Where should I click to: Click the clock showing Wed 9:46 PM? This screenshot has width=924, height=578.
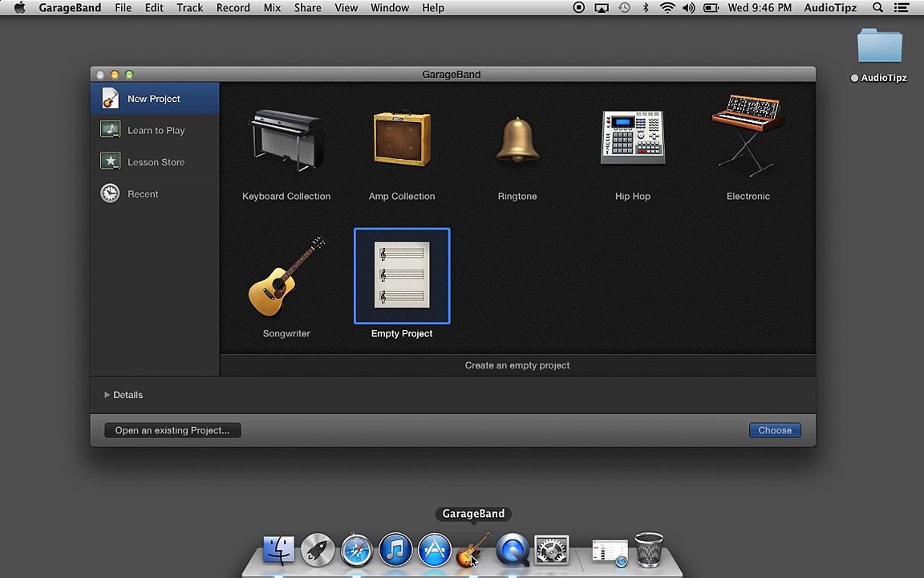click(x=760, y=8)
